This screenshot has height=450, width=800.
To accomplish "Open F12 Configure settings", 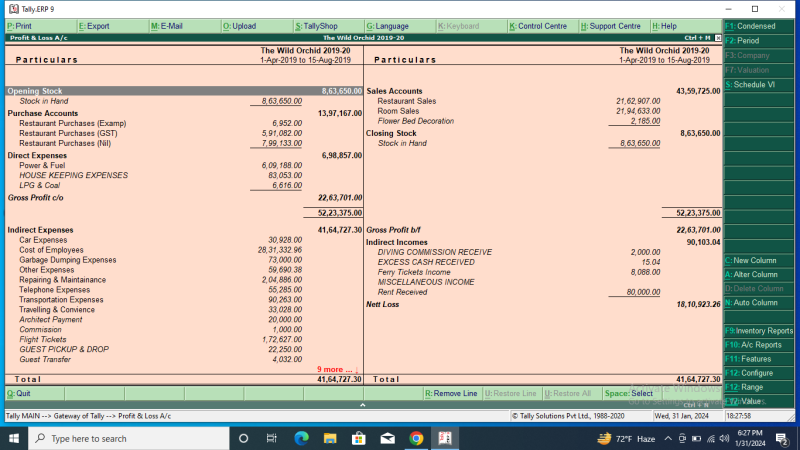I will [759, 373].
